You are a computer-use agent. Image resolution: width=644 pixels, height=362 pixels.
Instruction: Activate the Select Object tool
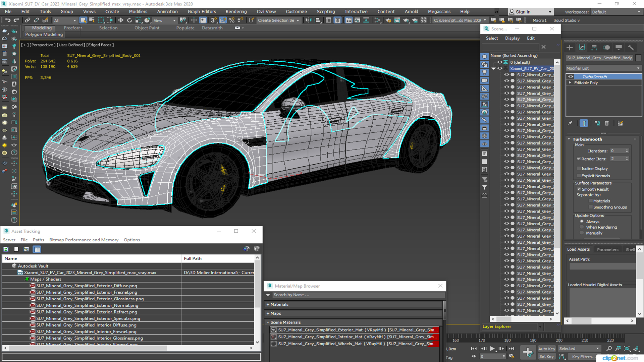pos(83,20)
